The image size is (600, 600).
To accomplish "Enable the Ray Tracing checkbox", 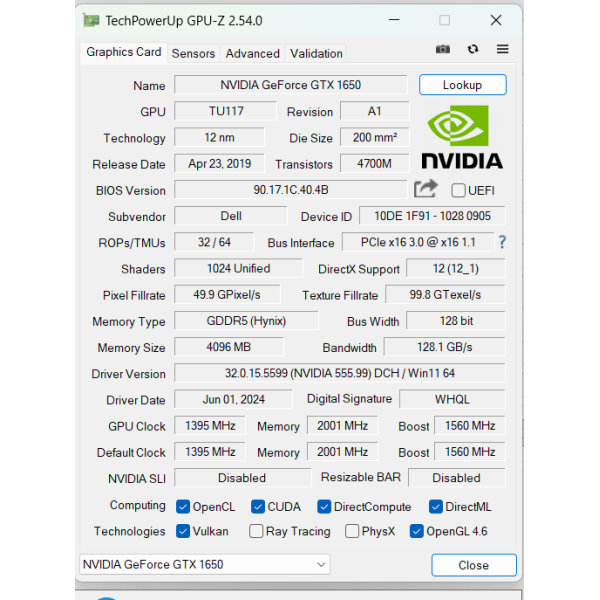I will click(256, 531).
